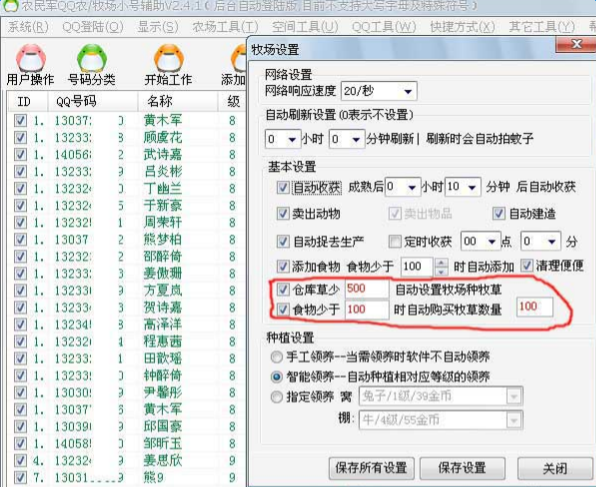Toggle the 添加食物 checkbox
Viewport: 596px width, 487px height.
pyautogui.click(x=282, y=266)
